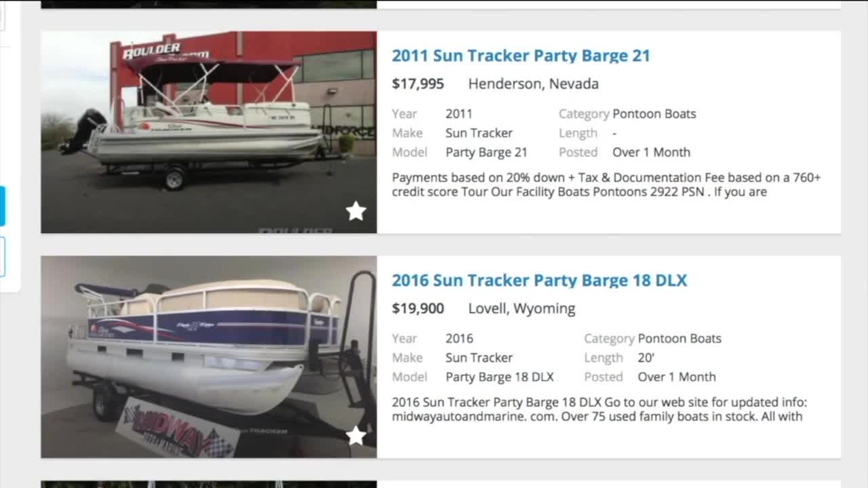Open the 2016 Sun Tracker Party Barge 18 DLX title
The height and width of the screenshot is (488, 868).
click(x=539, y=280)
